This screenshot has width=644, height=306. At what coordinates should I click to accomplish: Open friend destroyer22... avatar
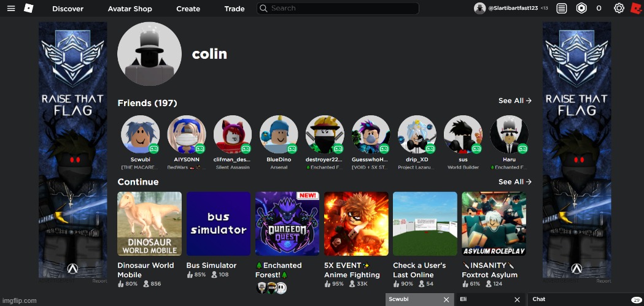325,134
